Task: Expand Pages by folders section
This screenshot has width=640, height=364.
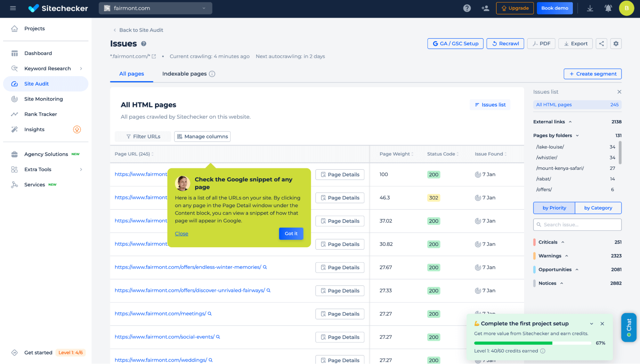Action: click(577, 136)
